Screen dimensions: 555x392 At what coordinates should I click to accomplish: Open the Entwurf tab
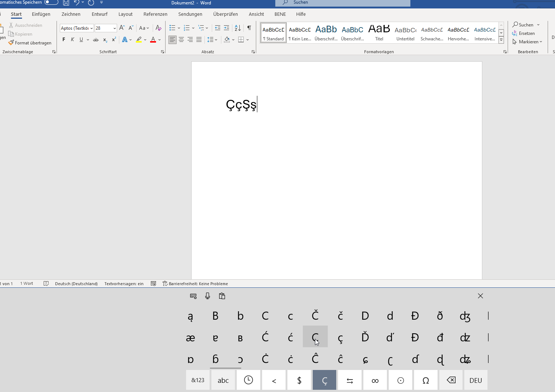pyautogui.click(x=99, y=14)
